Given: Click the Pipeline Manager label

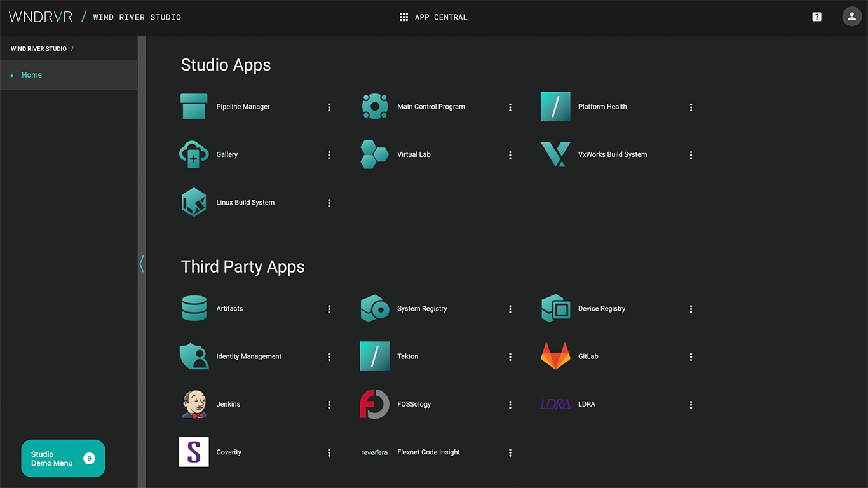Looking at the screenshot, I should point(243,107).
